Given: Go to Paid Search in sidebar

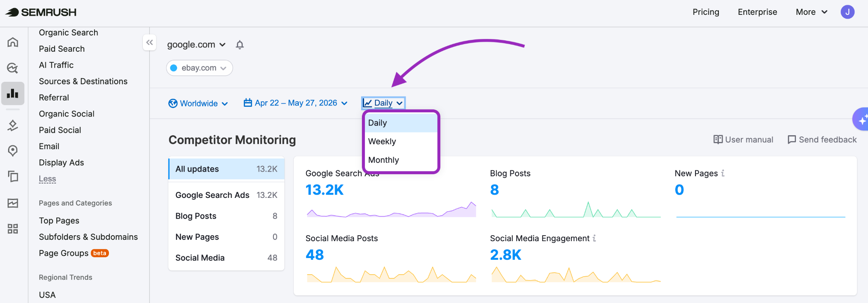Looking at the screenshot, I should (x=62, y=49).
